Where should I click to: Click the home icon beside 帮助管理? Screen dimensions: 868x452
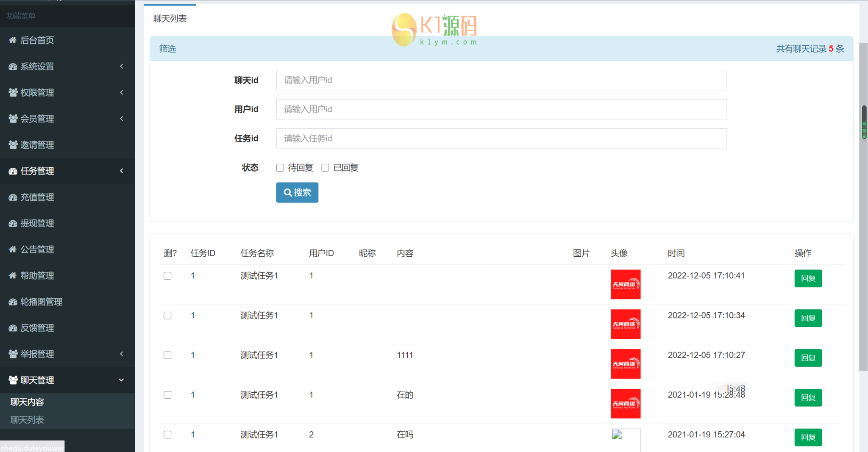click(13, 276)
